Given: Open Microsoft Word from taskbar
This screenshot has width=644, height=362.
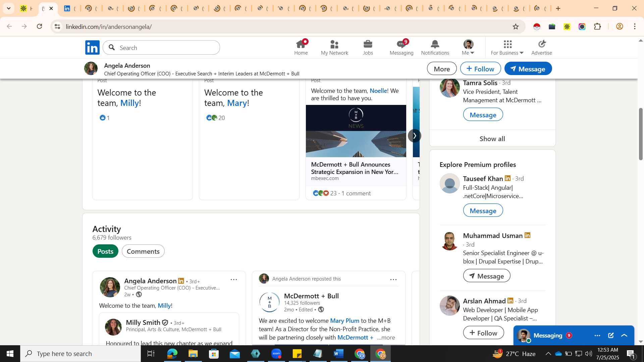Looking at the screenshot, I should pos(338,354).
